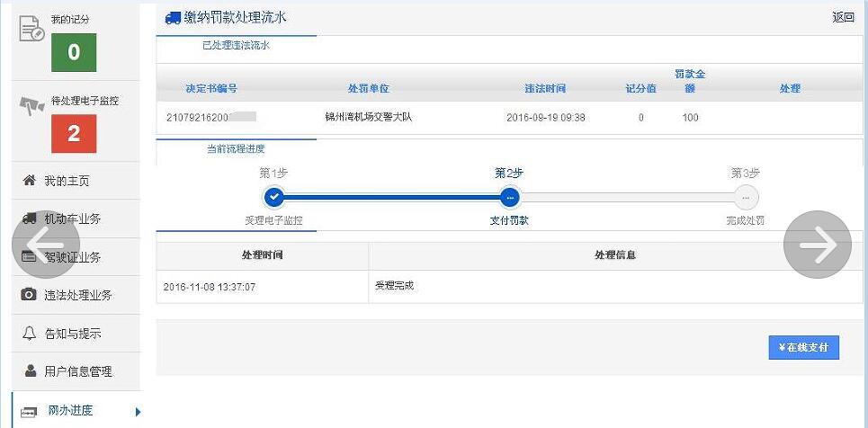Click step 3 完成处罚 progress circle

pyautogui.click(x=746, y=197)
